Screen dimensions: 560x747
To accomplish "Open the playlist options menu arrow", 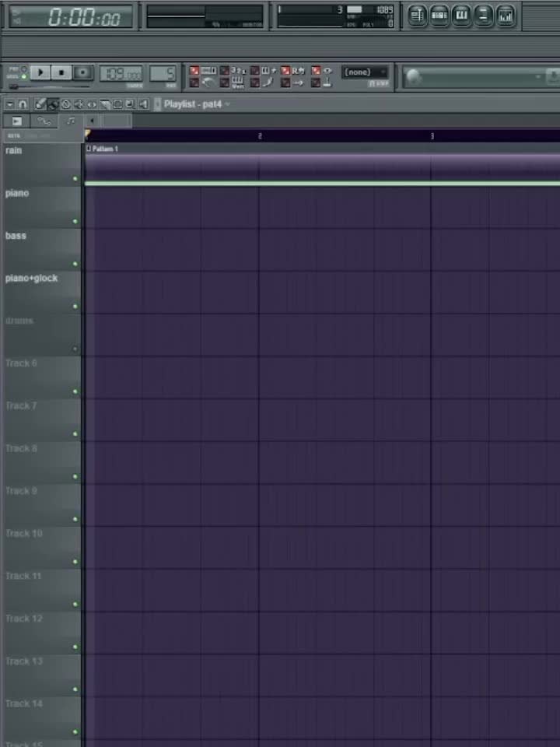I will [x=10, y=103].
